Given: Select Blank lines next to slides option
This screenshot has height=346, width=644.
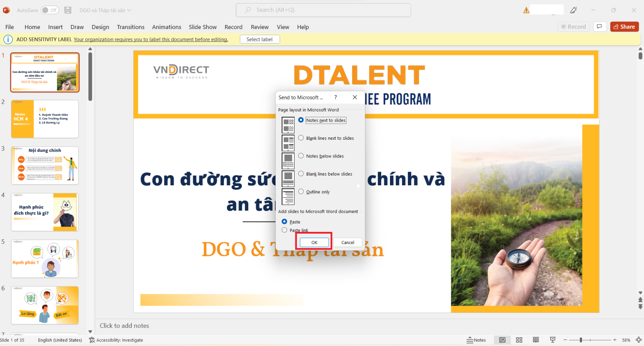Looking at the screenshot, I should click(301, 138).
